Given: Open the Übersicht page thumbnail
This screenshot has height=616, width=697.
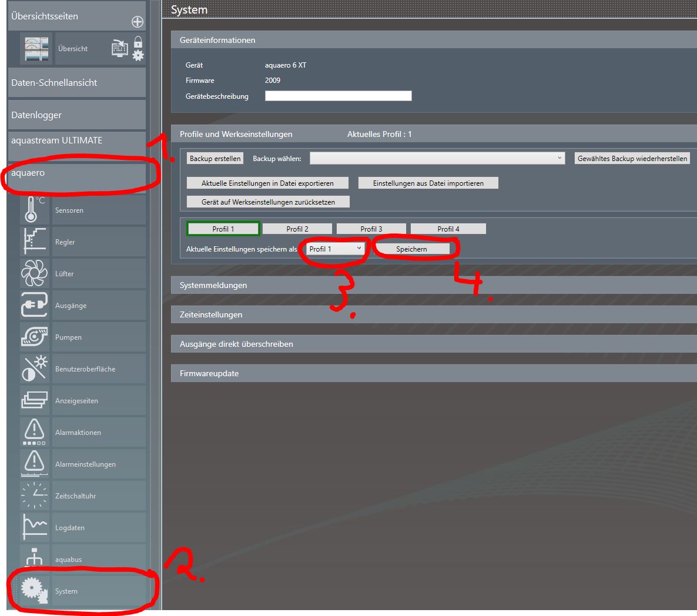Looking at the screenshot, I should click(36, 48).
